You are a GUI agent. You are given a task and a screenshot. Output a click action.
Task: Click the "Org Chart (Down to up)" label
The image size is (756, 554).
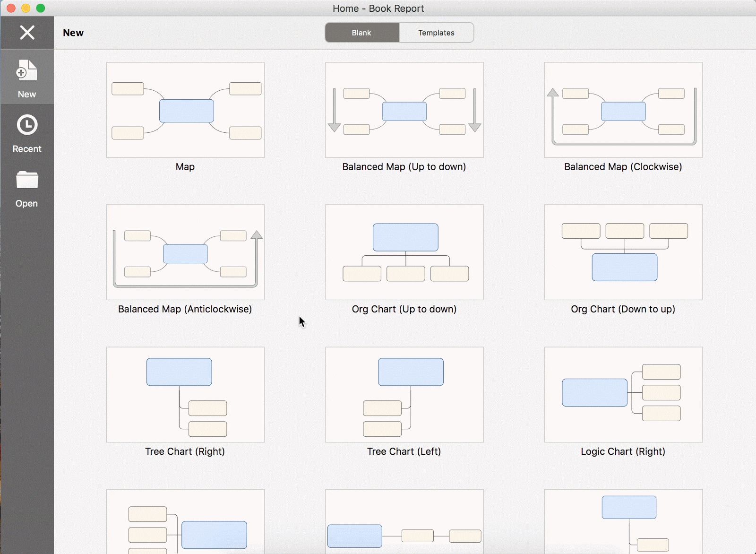point(623,309)
